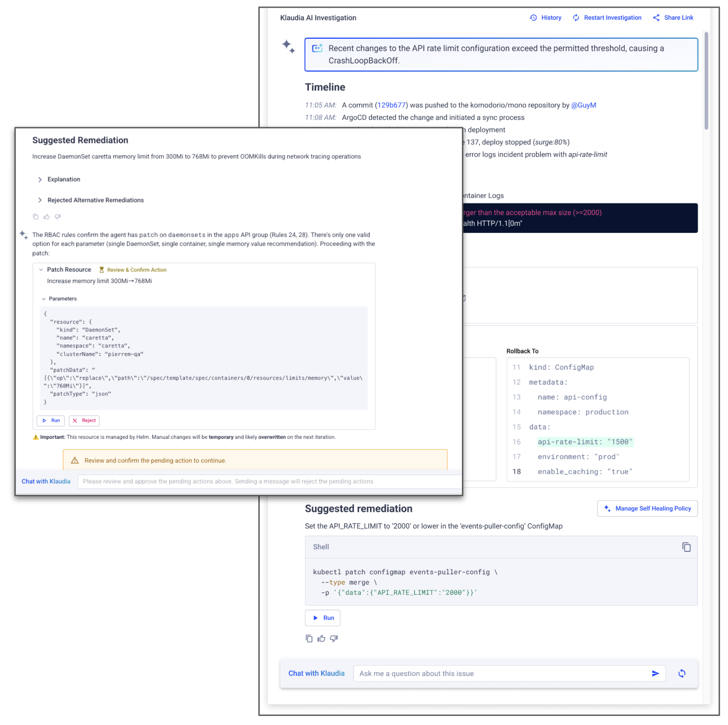Screen dimensions: 728x725
Task: Copy the Suggested Remediation response in front panel
Action: pos(36,217)
